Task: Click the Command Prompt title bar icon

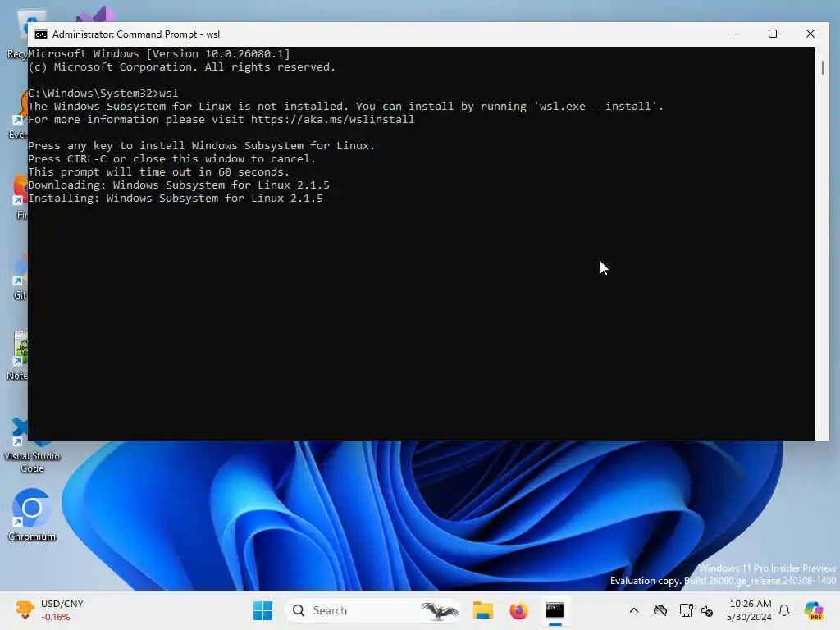Action: click(x=41, y=34)
